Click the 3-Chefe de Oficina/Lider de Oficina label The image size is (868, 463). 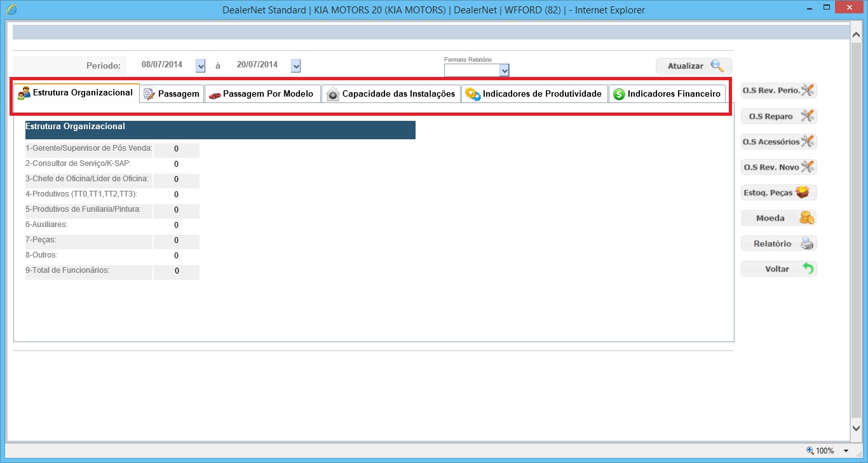click(x=87, y=179)
